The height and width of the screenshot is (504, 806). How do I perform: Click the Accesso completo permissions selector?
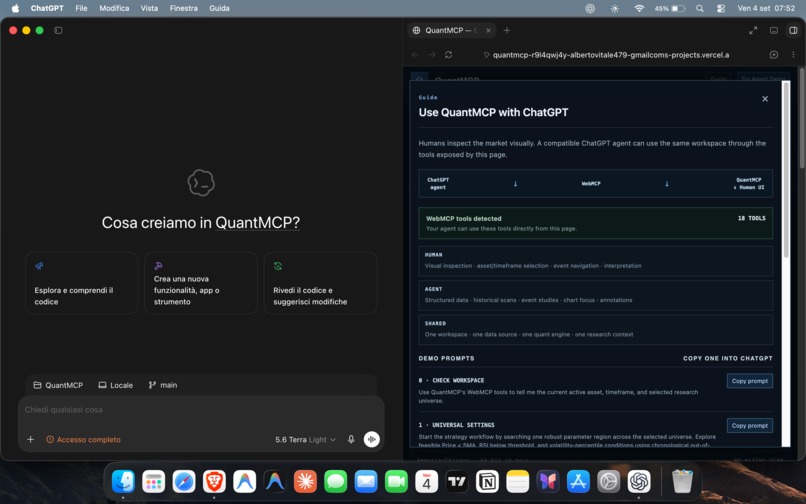(x=83, y=439)
